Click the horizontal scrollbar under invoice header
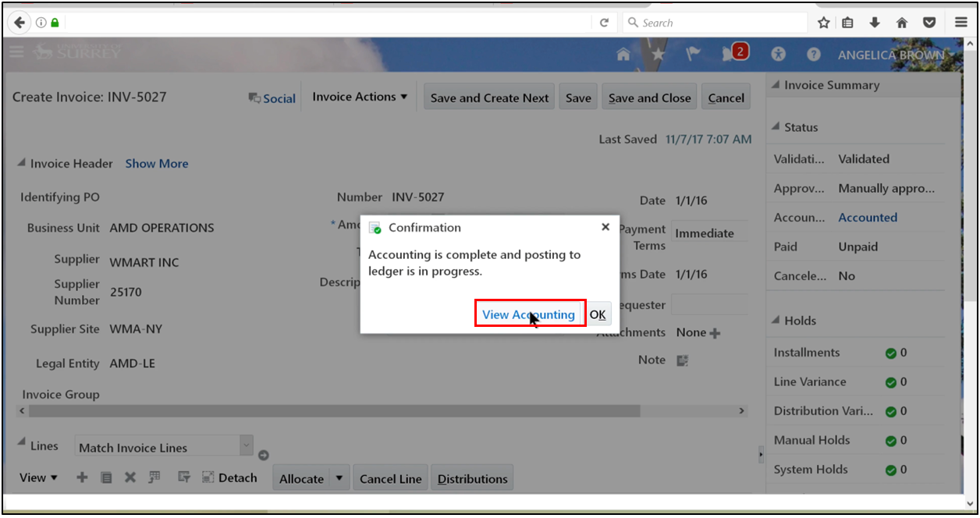 [334, 410]
